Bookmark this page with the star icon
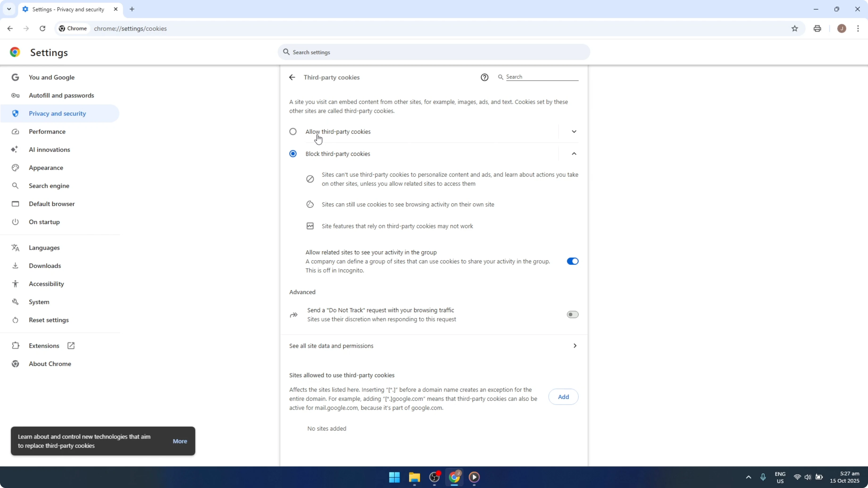Screen dimensions: 868x488 795,29
